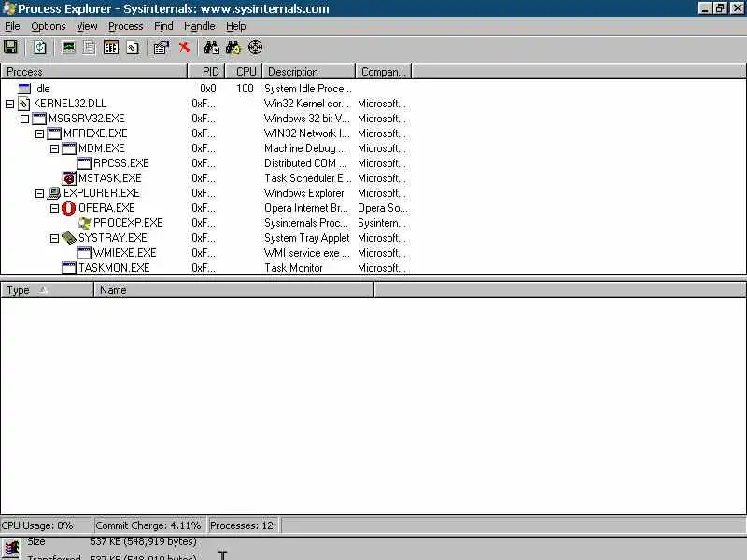
Task: Open the Help menu
Action: tap(236, 26)
